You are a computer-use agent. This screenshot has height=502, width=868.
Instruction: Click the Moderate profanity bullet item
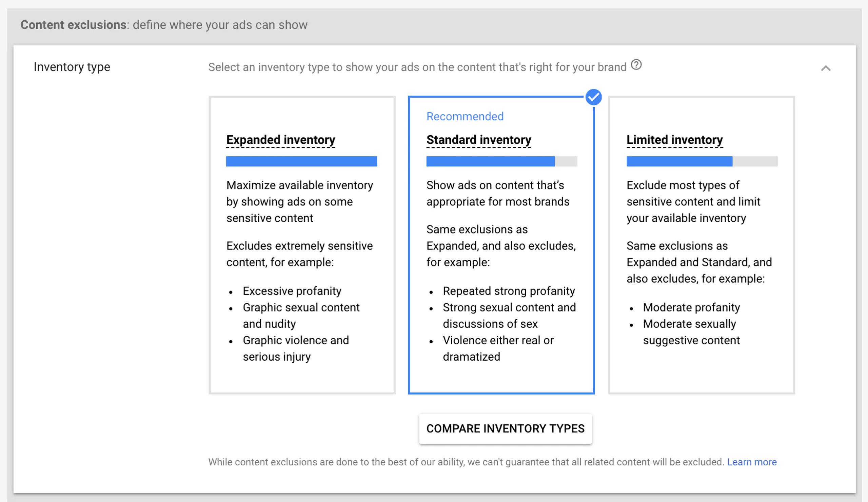point(691,307)
